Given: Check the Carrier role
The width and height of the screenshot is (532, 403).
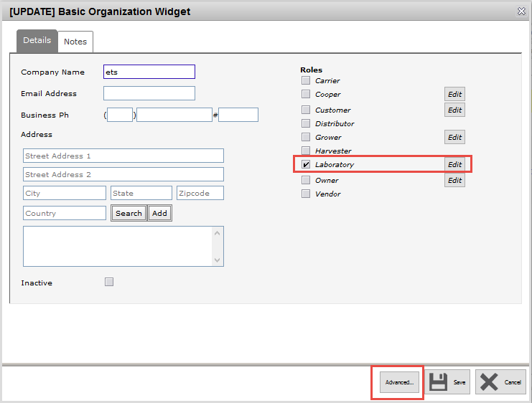Looking at the screenshot, I should tap(306, 80).
